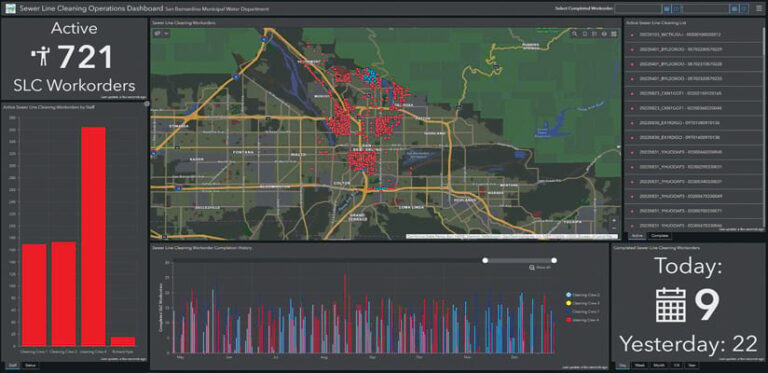This screenshot has height=373, width=768.
Task: Expand the workorders by staff chart panel
Action: (146, 103)
